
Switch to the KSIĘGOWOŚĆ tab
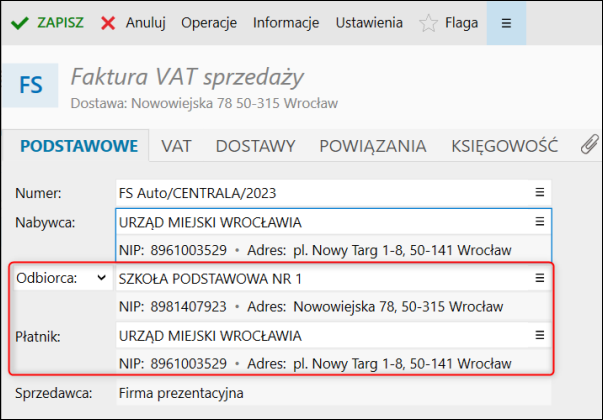pos(504,146)
